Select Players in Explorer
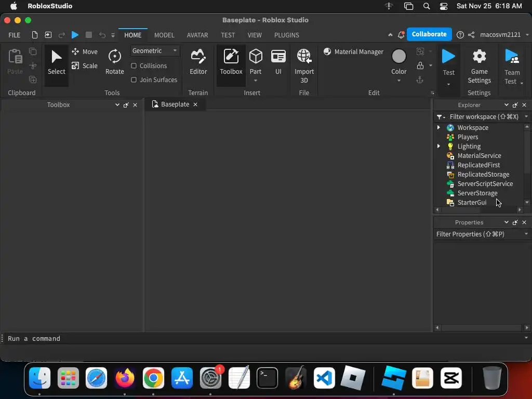The height and width of the screenshot is (399, 532). tap(468, 137)
